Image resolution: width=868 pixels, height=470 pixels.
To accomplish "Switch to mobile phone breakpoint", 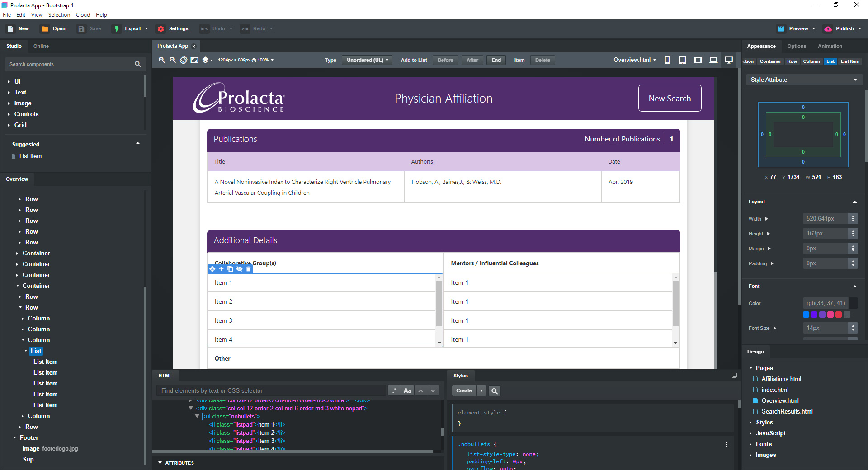I will [667, 60].
